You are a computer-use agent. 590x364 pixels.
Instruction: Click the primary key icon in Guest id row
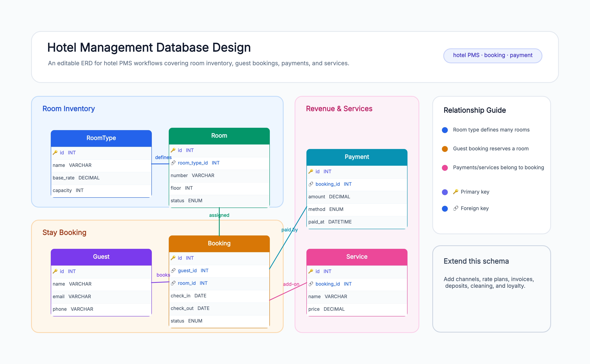tap(55, 271)
